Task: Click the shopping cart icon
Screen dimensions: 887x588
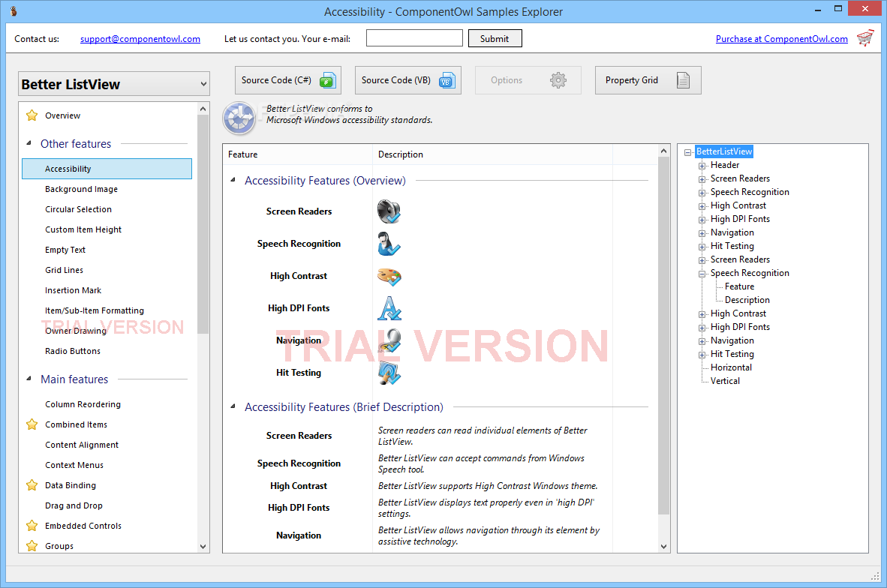Action: (x=865, y=38)
